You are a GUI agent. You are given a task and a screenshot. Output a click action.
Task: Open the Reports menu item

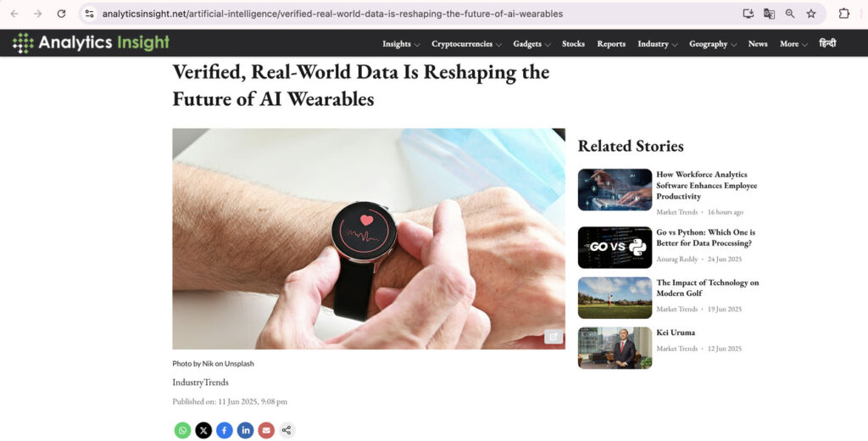click(611, 44)
